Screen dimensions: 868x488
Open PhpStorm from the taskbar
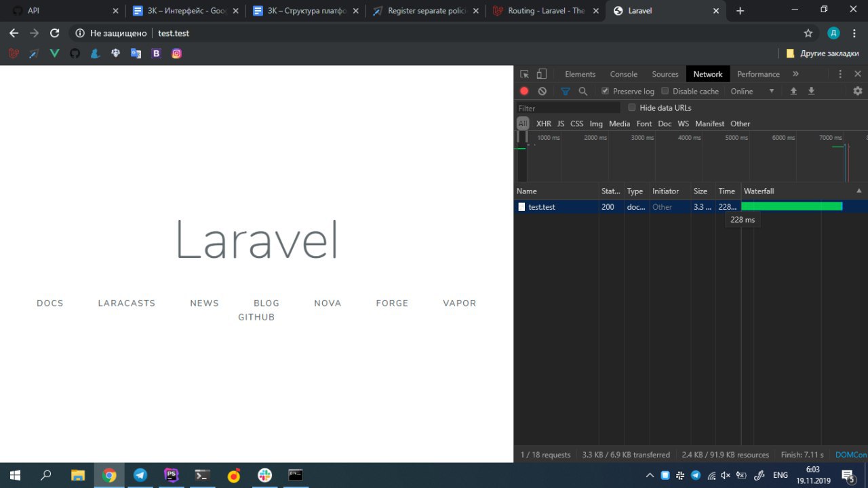(171, 475)
